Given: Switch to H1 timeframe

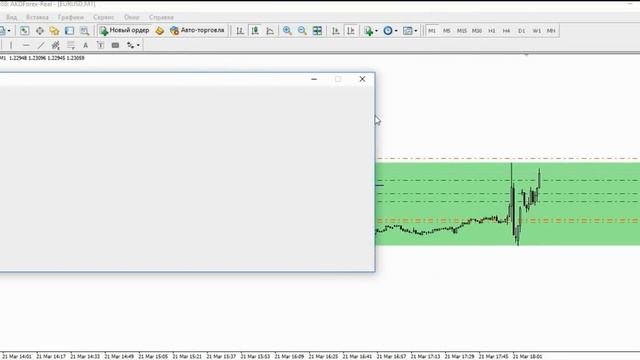Looking at the screenshot, I should coord(491,31).
